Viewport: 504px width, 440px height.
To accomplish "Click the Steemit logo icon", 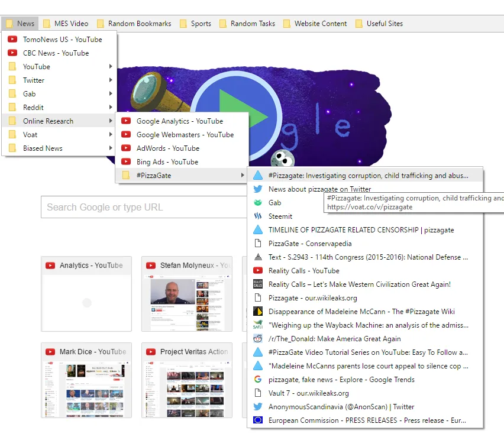I will pyautogui.click(x=258, y=216).
